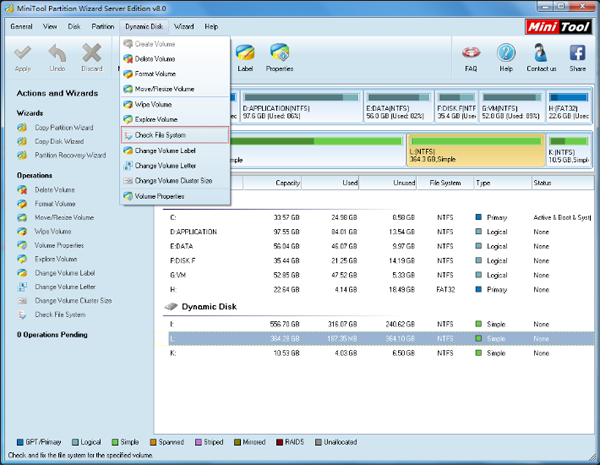Sort by the Capacity column header

tap(272, 183)
